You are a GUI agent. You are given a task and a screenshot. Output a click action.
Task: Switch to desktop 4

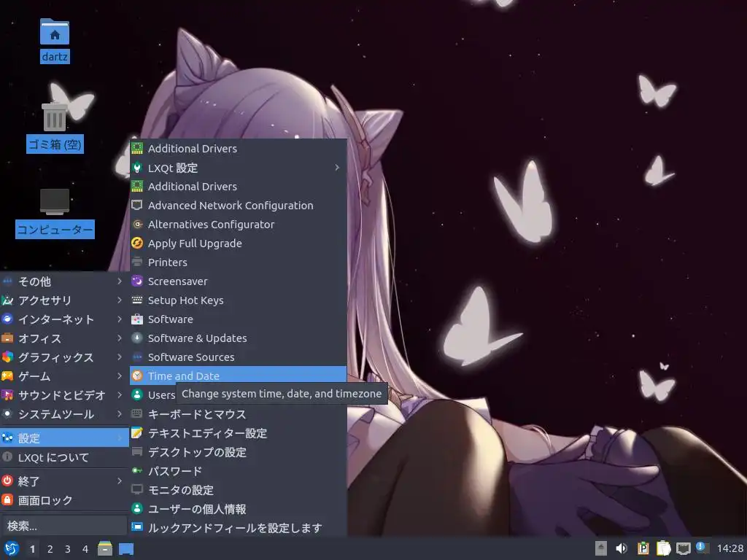[85, 549]
